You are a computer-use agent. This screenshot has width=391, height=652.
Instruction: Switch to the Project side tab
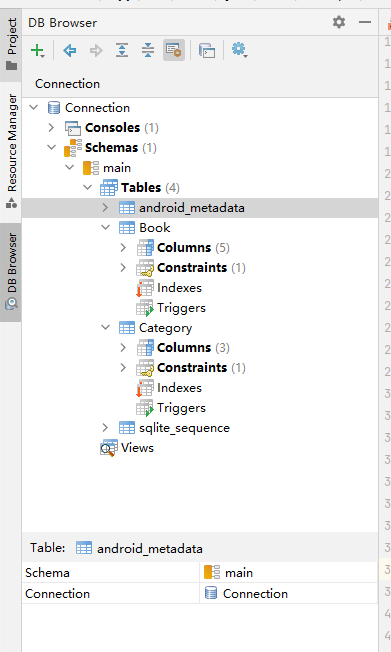pos(11,44)
